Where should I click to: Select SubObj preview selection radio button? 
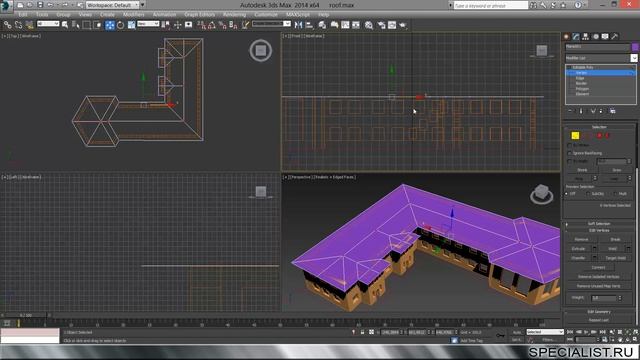click(x=588, y=193)
